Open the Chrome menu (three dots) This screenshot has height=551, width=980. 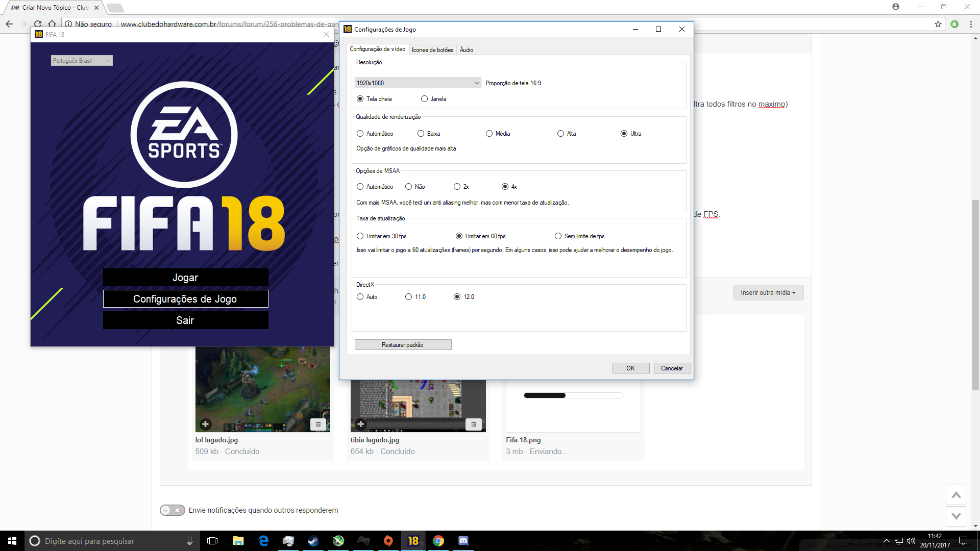[971, 24]
